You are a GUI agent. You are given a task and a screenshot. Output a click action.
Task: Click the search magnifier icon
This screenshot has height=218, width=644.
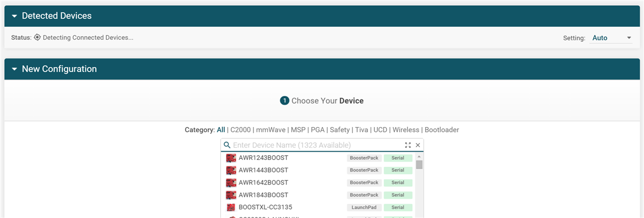[227, 145]
